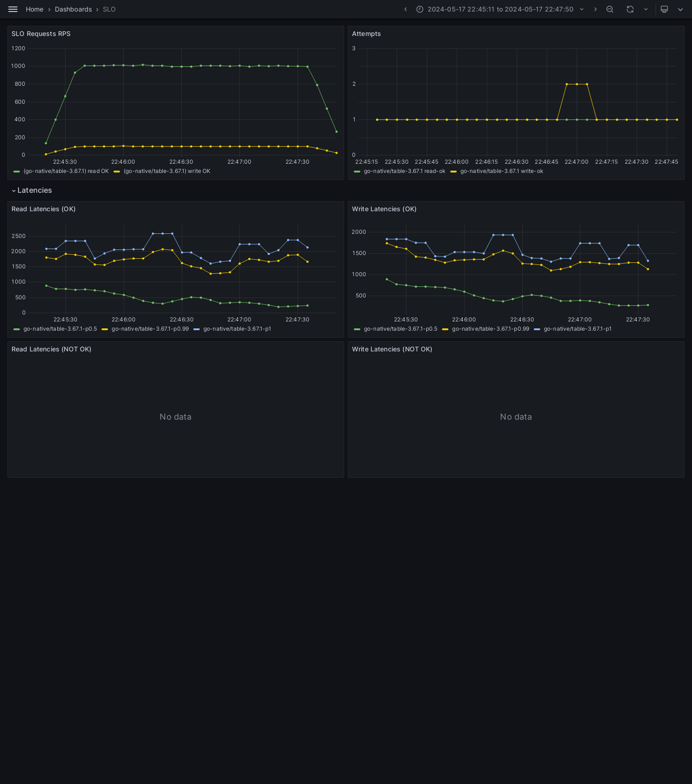Toggle p0.99 series in Write Latencies legend
Viewport: 692px width, 784px height.
coord(490,329)
